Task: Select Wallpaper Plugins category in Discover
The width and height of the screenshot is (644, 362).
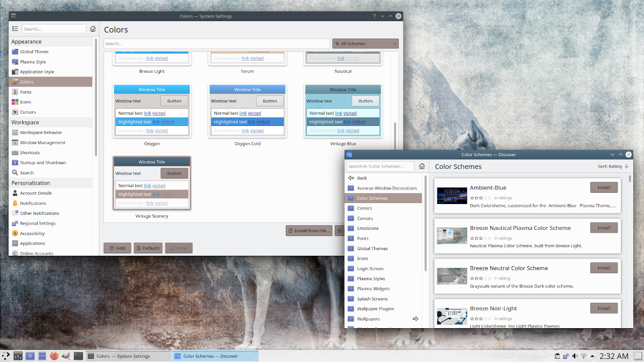Action: click(383, 309)
